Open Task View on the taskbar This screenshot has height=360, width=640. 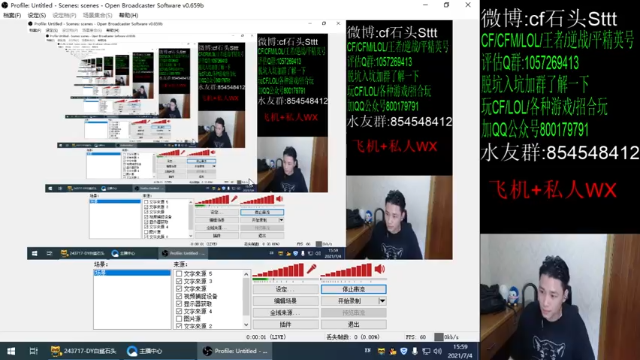point(33,351)
